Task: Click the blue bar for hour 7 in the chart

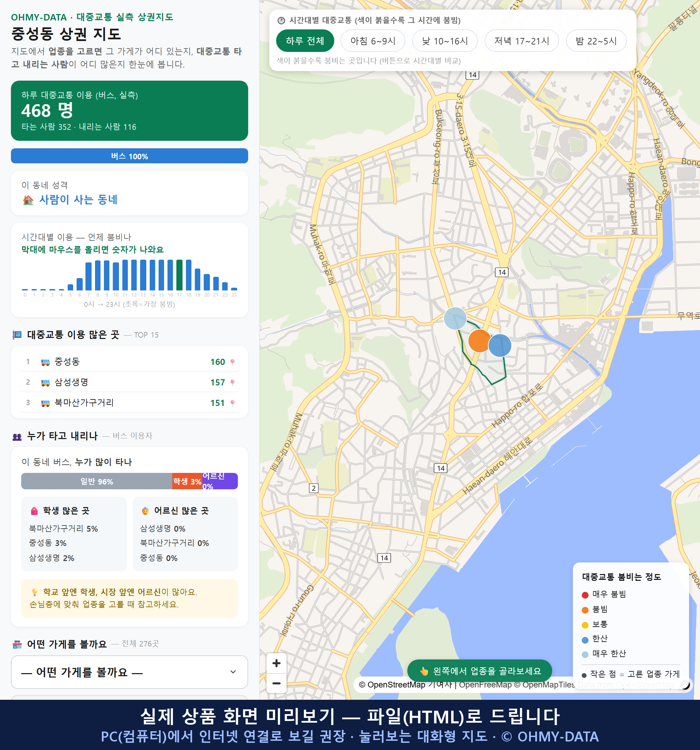Action: pyautogui.click(x=89, y=276)
